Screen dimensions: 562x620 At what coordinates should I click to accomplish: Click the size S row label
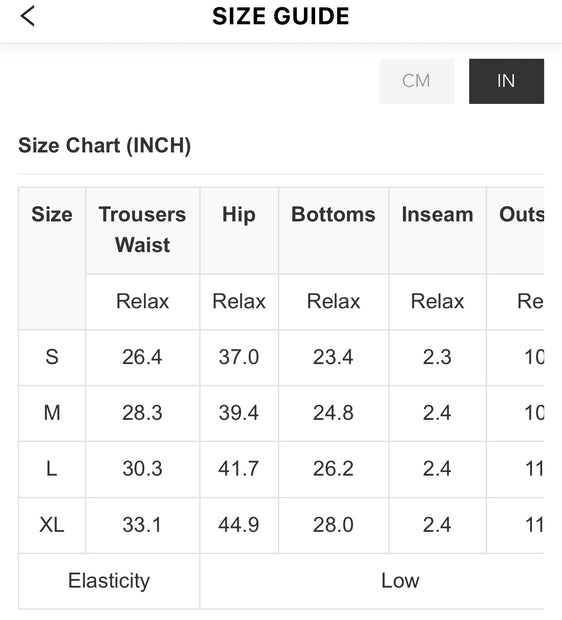(52, 357)
